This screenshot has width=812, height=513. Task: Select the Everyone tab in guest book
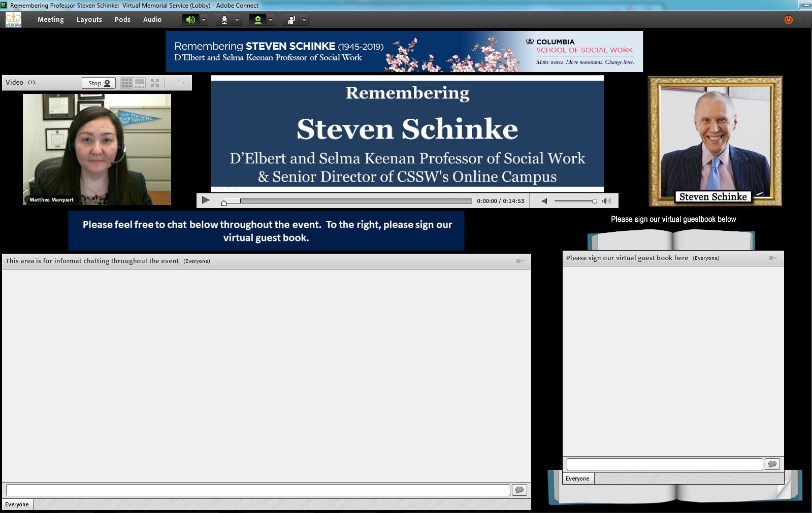pos(577,478)
